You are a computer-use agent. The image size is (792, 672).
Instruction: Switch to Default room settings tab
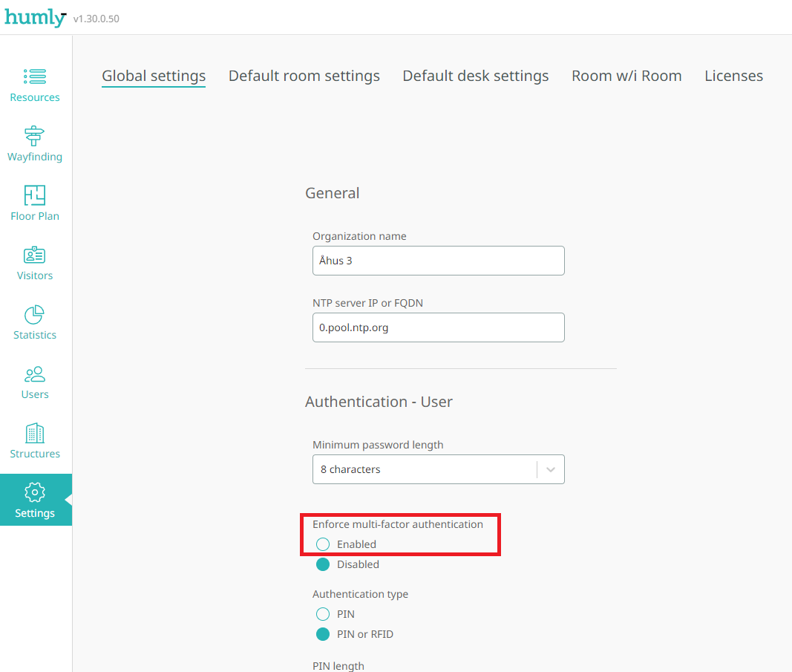point(304,76)
